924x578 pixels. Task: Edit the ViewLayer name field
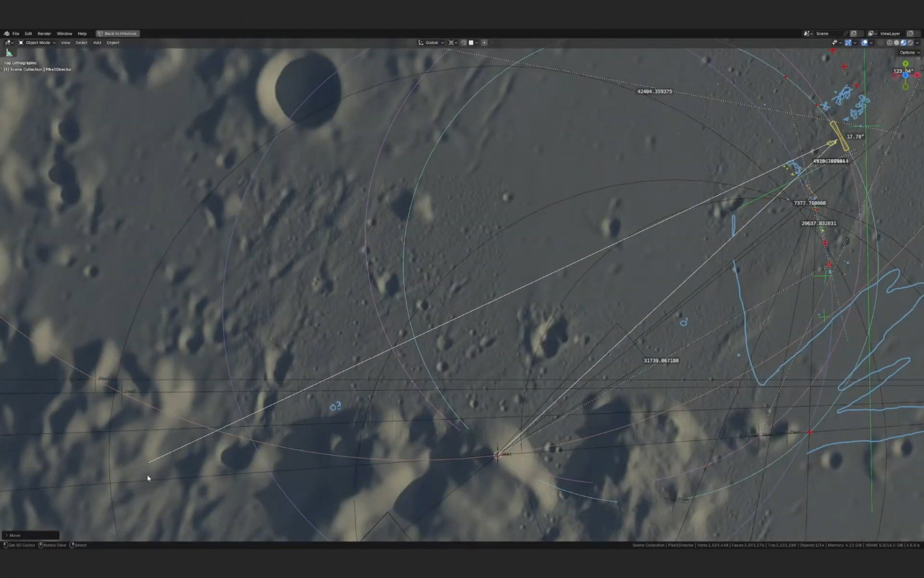tap(892, 34)
